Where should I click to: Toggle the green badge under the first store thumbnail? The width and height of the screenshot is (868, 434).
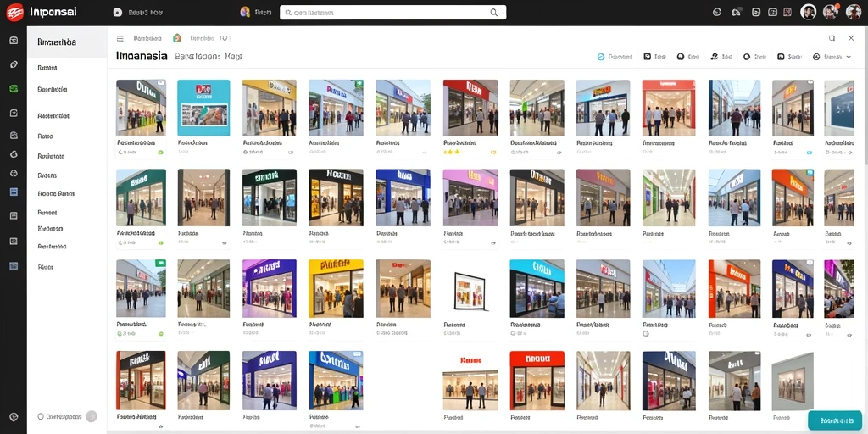[x=160, y=152]
